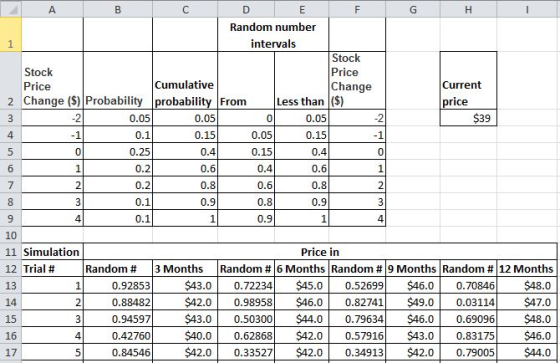Screen dimensions: 560x363
Task: Click the 'Random number intervals' merged cell
Action: coord(273,35)
